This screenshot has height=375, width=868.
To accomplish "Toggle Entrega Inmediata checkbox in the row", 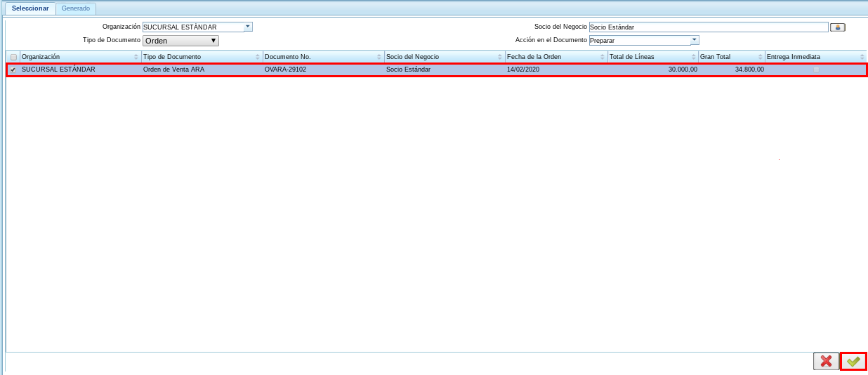I will pyautogui.click(x=815, y=70).
